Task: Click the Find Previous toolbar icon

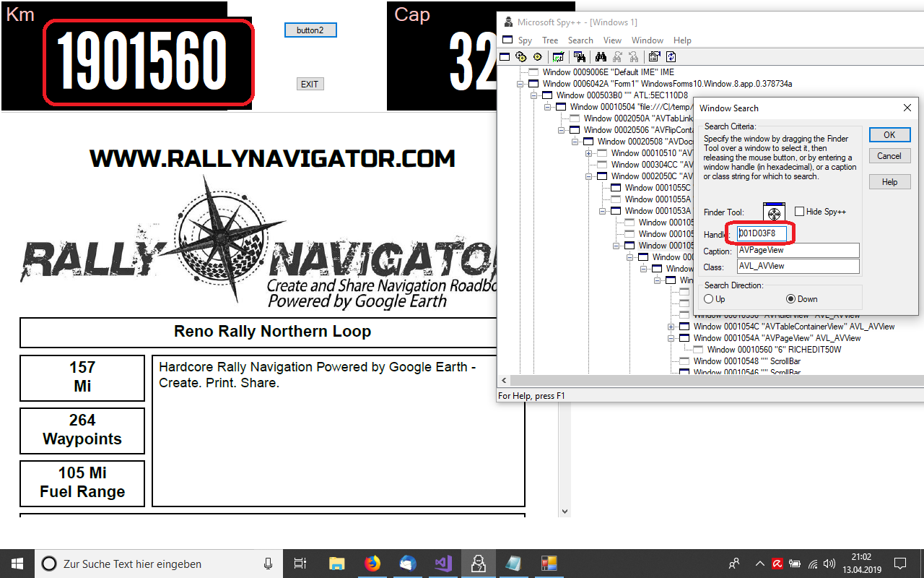Action: pyautogui.click(x=634, y=56)
